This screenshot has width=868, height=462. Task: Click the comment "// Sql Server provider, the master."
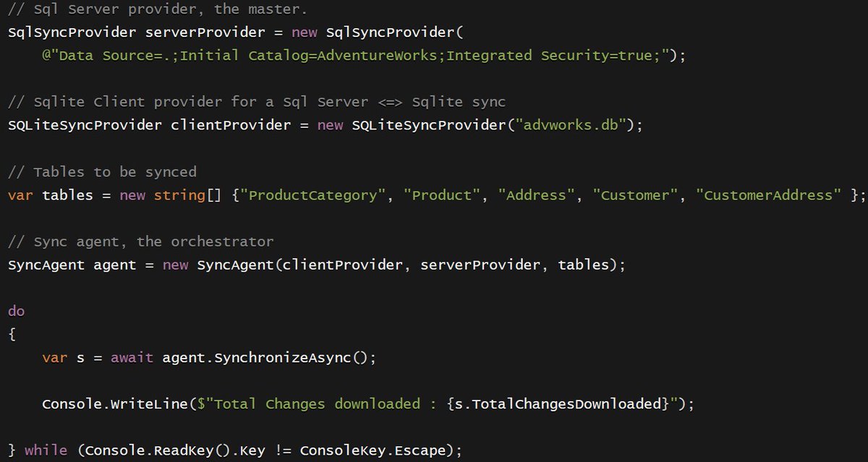[x=158, y=10]
